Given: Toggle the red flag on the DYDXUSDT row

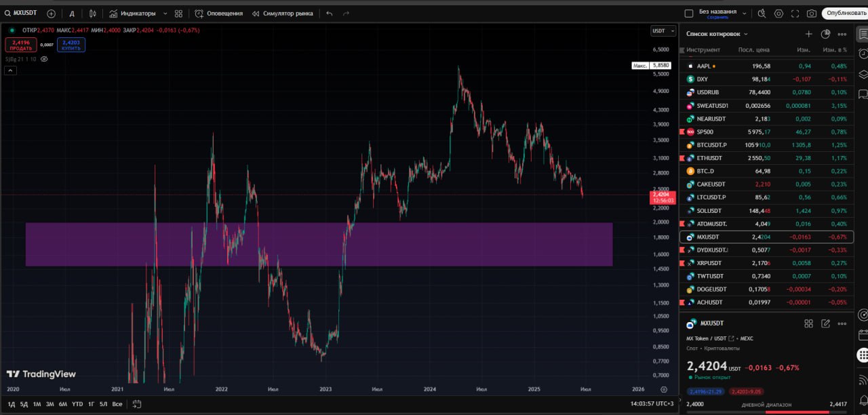Looking at the screenshot, I should 682,250.
